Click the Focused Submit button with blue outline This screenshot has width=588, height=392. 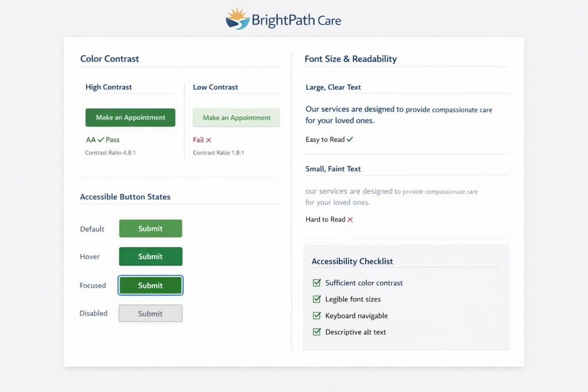(x=150, y=285)
